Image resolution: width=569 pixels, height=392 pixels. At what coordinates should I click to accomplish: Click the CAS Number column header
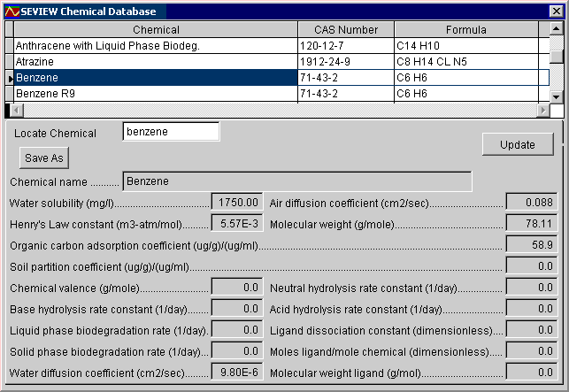coord(346,29)
